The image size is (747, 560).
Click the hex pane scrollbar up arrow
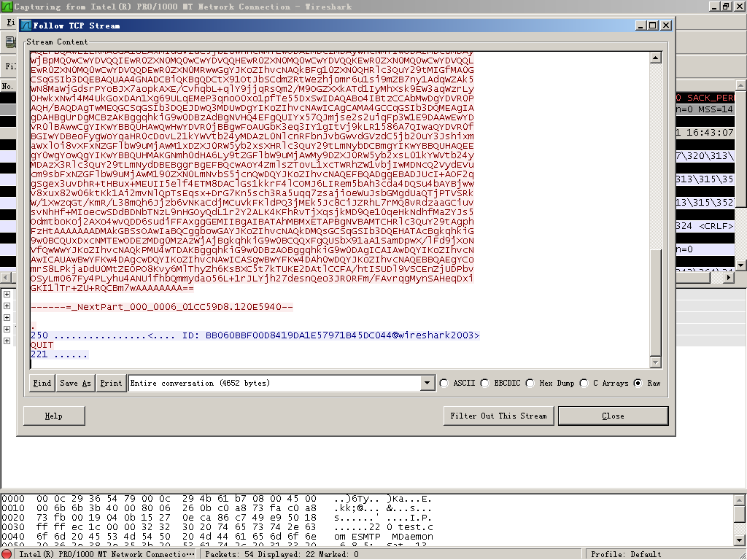tap(740, 500)
